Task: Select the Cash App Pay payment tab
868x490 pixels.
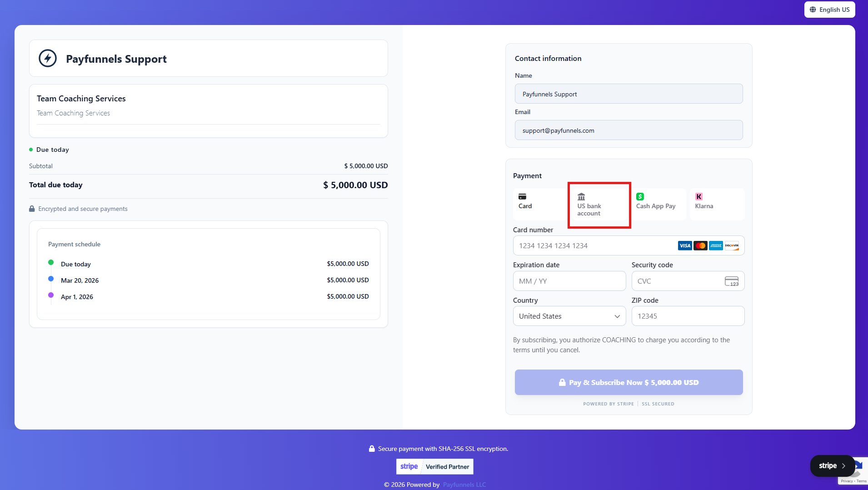Action: (658, 205)
